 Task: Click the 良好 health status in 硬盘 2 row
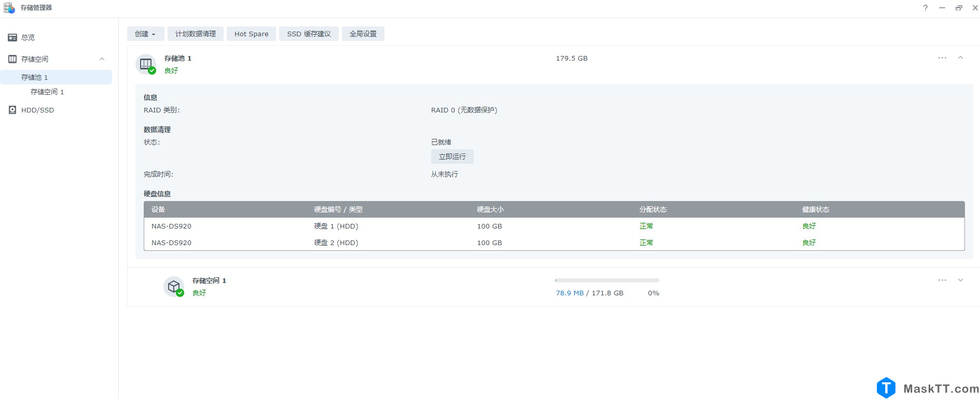pos(809,243)
